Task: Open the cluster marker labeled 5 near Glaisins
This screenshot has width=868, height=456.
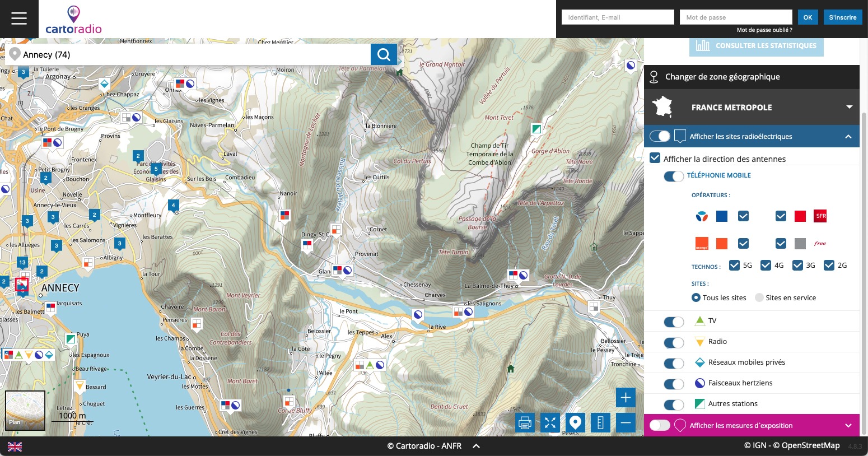Action: pyautogui.click(x=156, y=168)
